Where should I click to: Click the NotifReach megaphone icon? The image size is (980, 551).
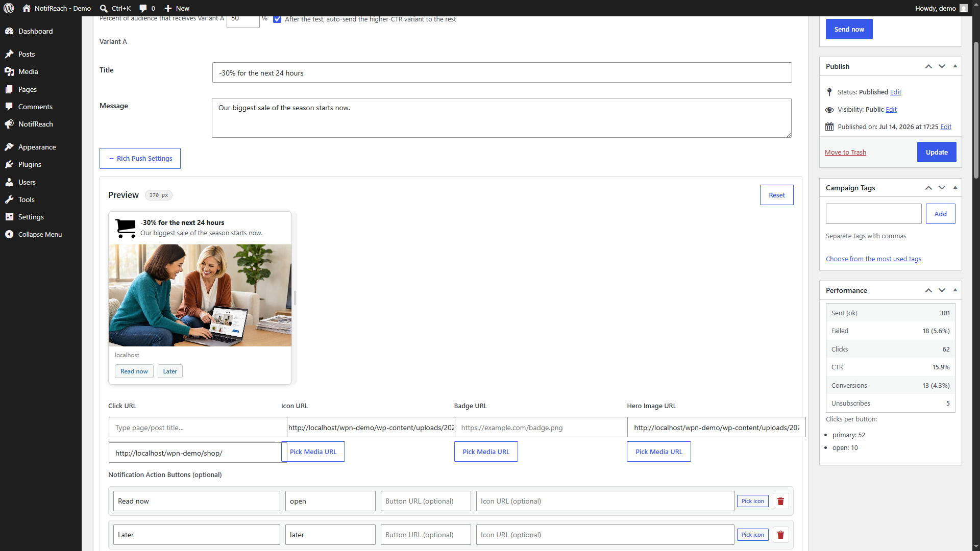(x=9, y=124)
